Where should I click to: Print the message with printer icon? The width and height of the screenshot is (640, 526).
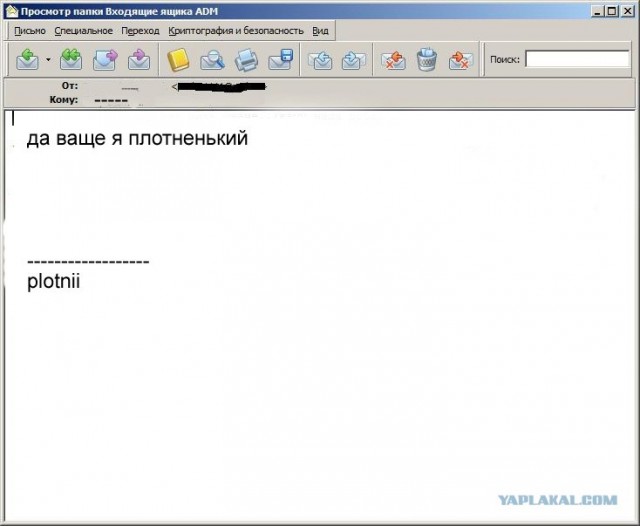[x=246, y=60]
